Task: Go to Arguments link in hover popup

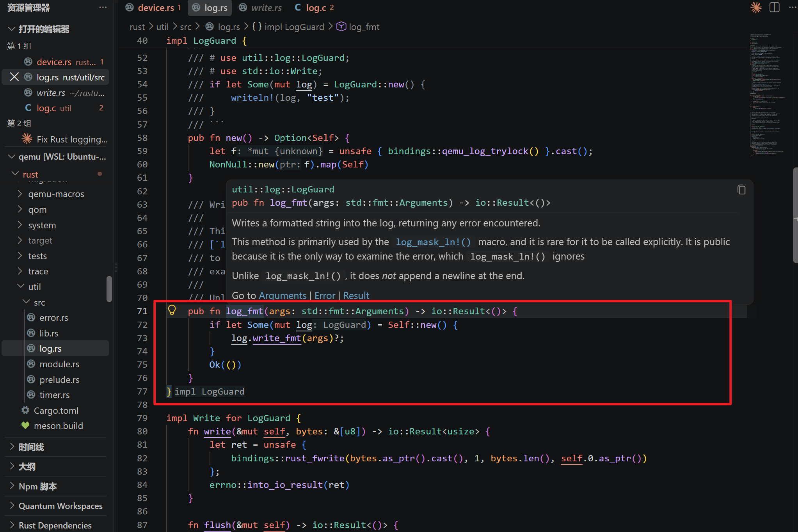Action: coord(283,295)
